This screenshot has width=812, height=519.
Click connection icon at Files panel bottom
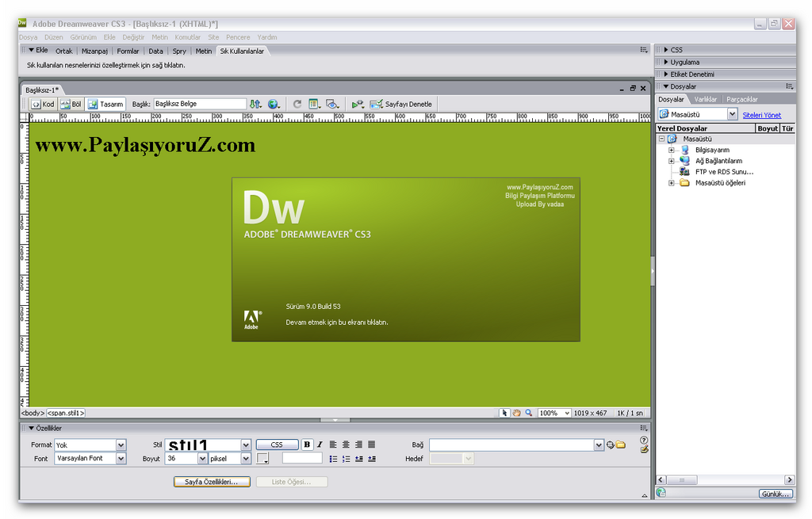coord(661,493)
